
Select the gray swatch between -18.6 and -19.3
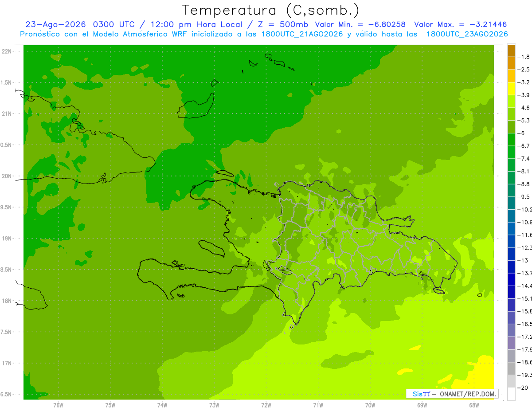511,368
